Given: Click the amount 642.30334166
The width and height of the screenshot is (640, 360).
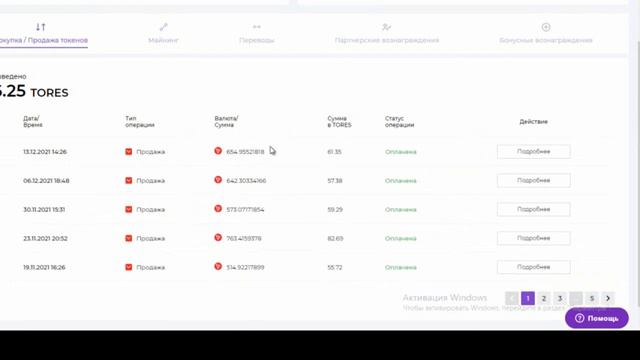Looking at the screenshot, I should [246, 181].
